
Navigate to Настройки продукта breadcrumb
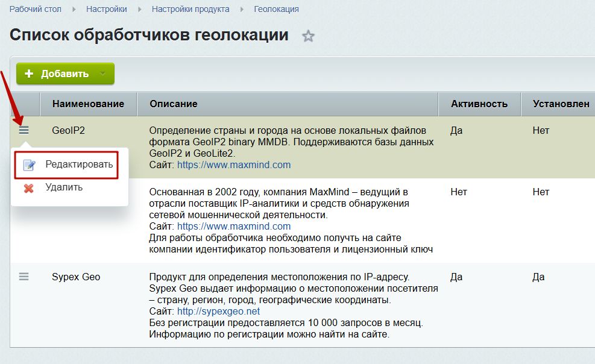click(x=190, y=10)
